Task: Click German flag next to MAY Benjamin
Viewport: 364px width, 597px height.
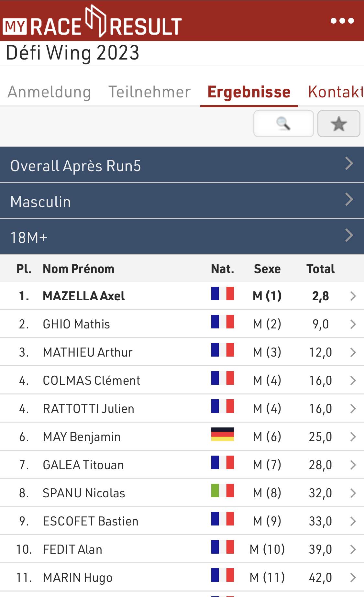Action: [222, 434]
